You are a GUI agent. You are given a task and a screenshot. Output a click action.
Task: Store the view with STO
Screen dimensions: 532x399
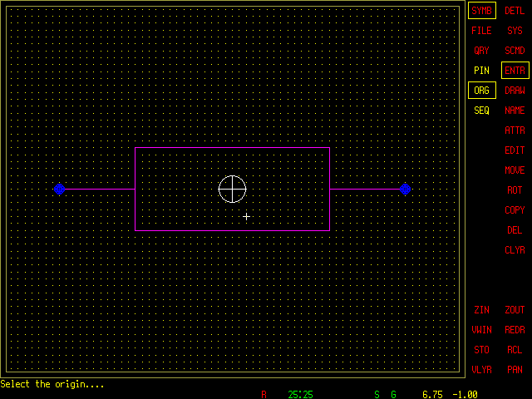[x=482, y=350]
